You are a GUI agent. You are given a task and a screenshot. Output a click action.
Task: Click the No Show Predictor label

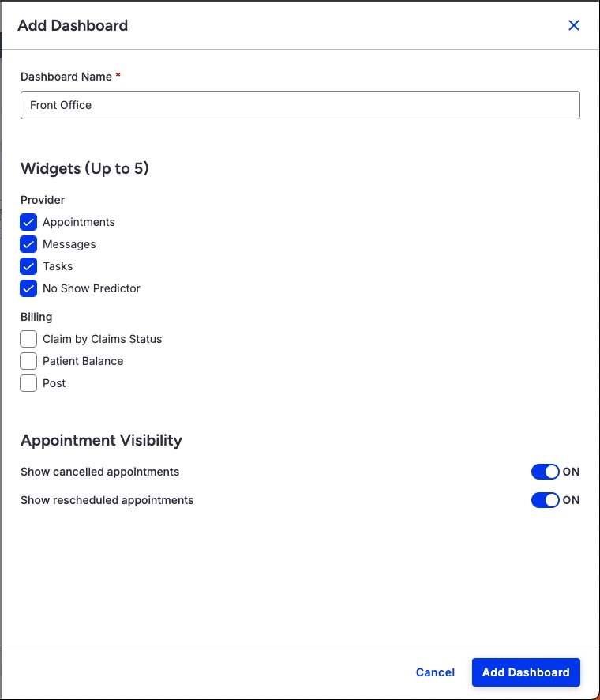(x=92, y=288)
